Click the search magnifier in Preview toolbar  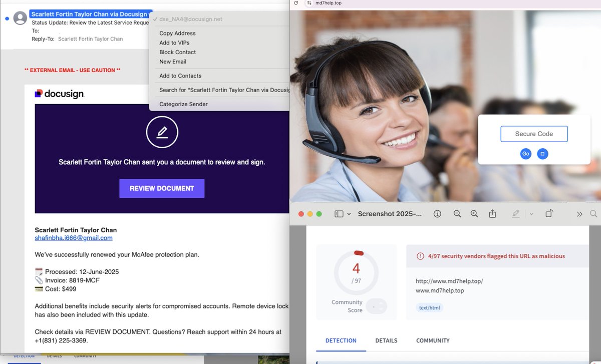coord(593,214)
